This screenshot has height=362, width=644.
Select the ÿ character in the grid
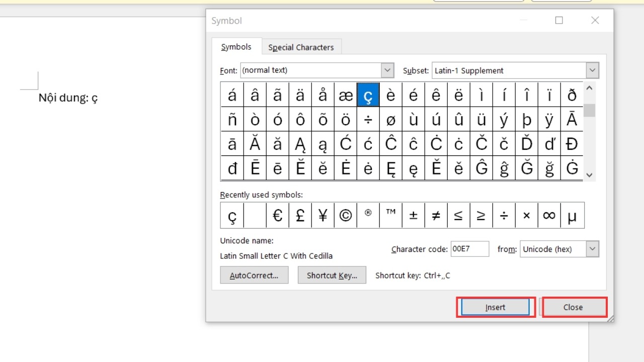pos(549,119)
